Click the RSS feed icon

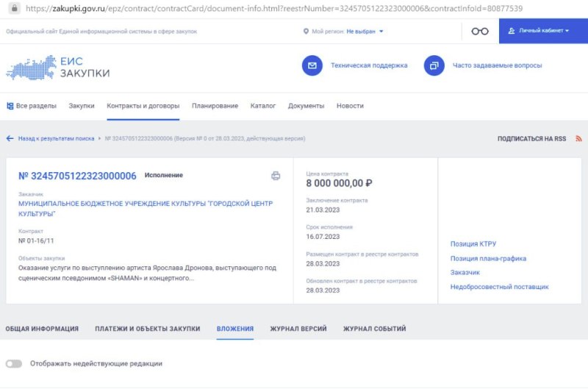click(x=578, y=138)
